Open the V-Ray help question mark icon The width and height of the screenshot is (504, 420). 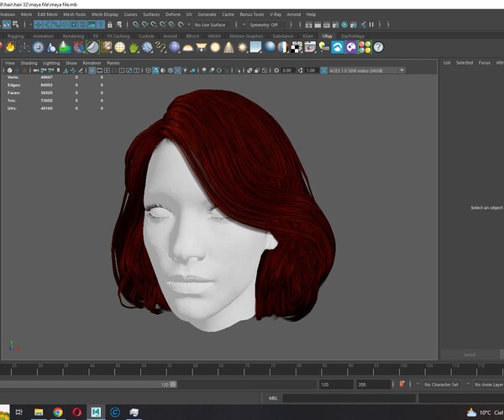378,47
